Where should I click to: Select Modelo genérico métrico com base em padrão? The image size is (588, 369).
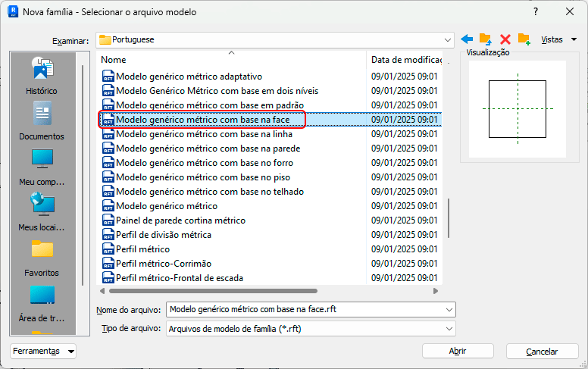point(210,105)
